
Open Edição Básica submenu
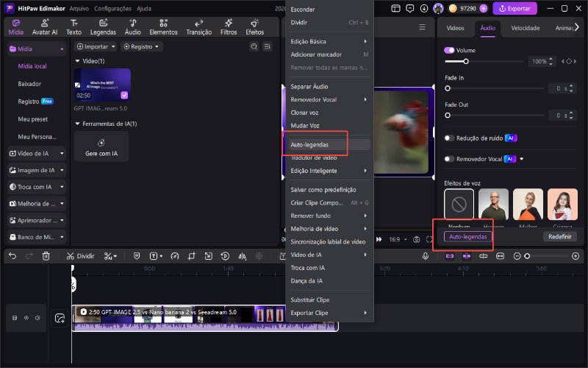coord(328,41)
